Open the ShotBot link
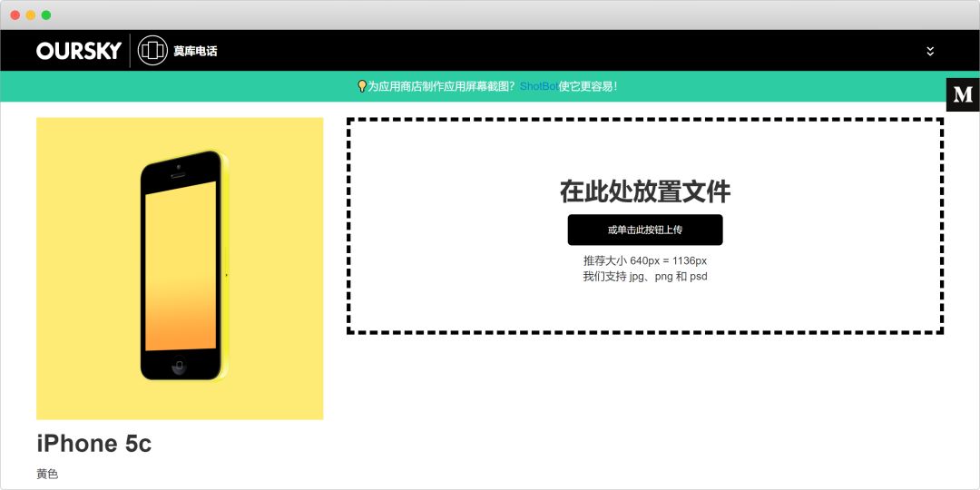 (x=539, y=86)
